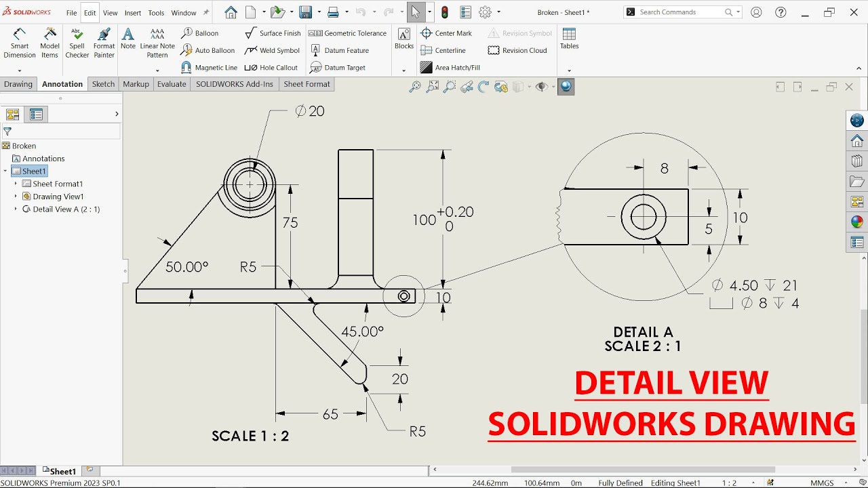Activate the Format Painter tool
The height and width of the screenshot is (488, 868).
tap(104, 43)
